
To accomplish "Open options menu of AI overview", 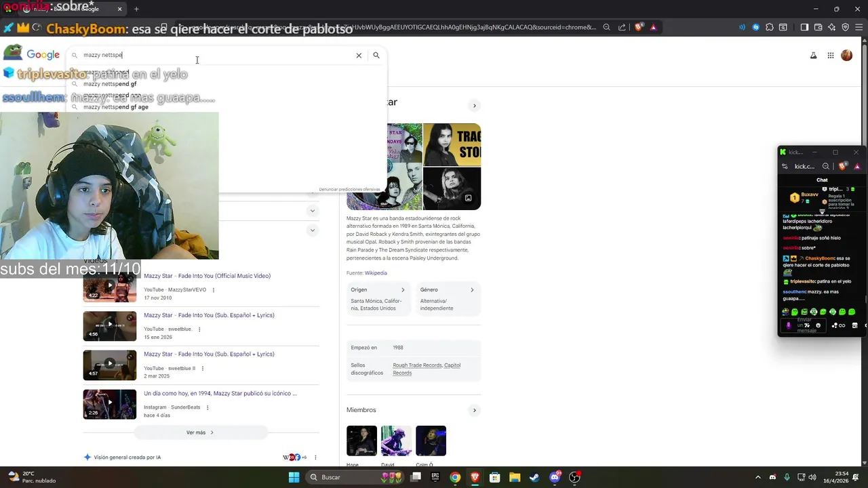I will point(315,457).
